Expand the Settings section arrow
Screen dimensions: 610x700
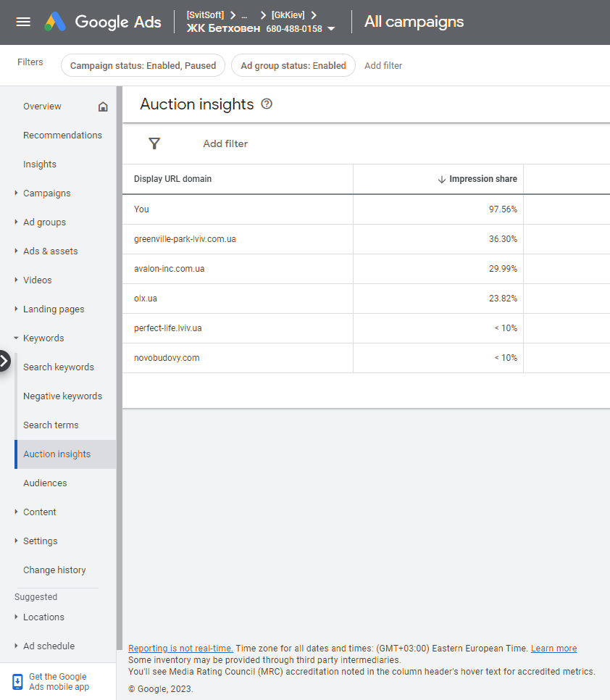[16, 541]
